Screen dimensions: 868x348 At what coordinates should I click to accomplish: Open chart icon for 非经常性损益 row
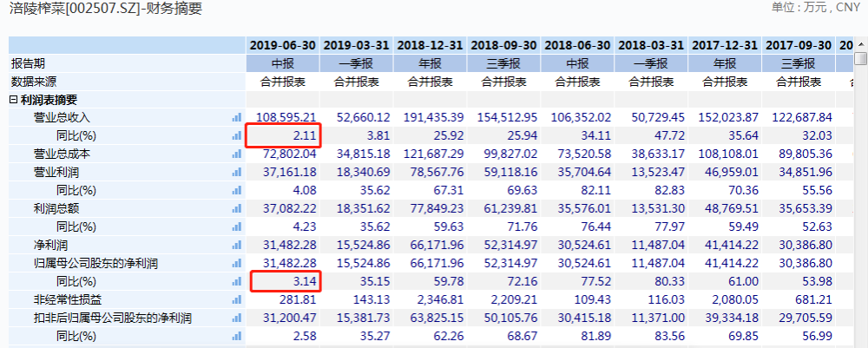pyautogui.click(x=237, y=299)
